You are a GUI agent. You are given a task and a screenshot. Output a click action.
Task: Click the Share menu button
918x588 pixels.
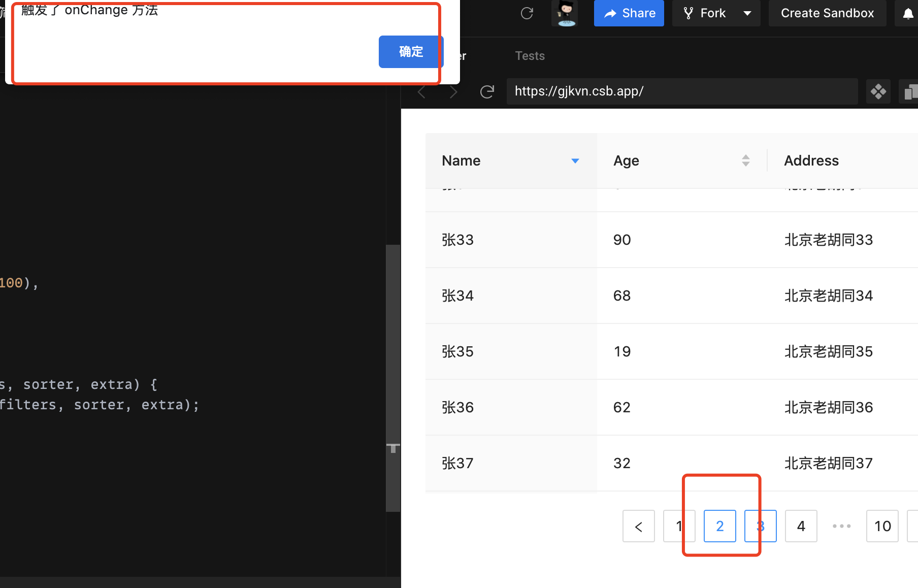(629, 13)
